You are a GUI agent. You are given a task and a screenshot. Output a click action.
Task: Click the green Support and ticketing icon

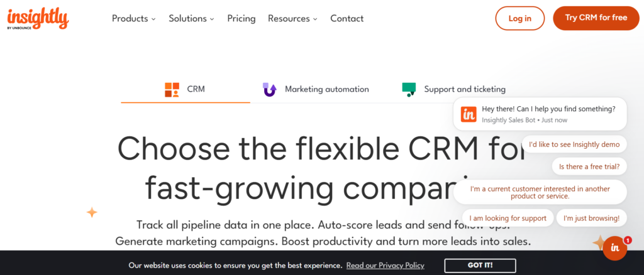point(409,89)
